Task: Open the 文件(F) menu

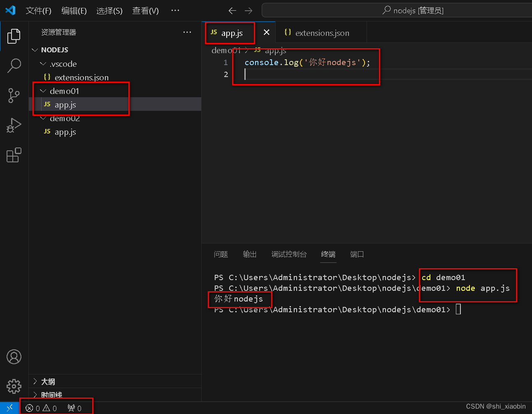Action: tap(39, 11)
